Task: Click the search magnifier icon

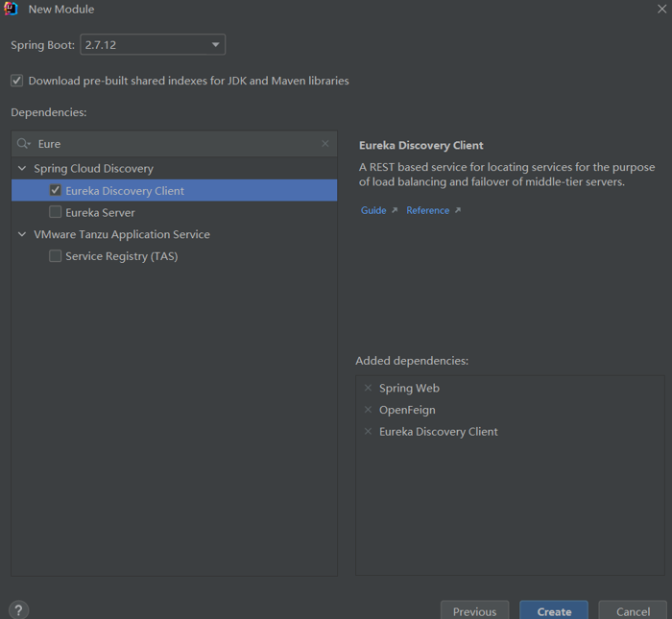Action: pyautogui.click(x=24, y=144)
